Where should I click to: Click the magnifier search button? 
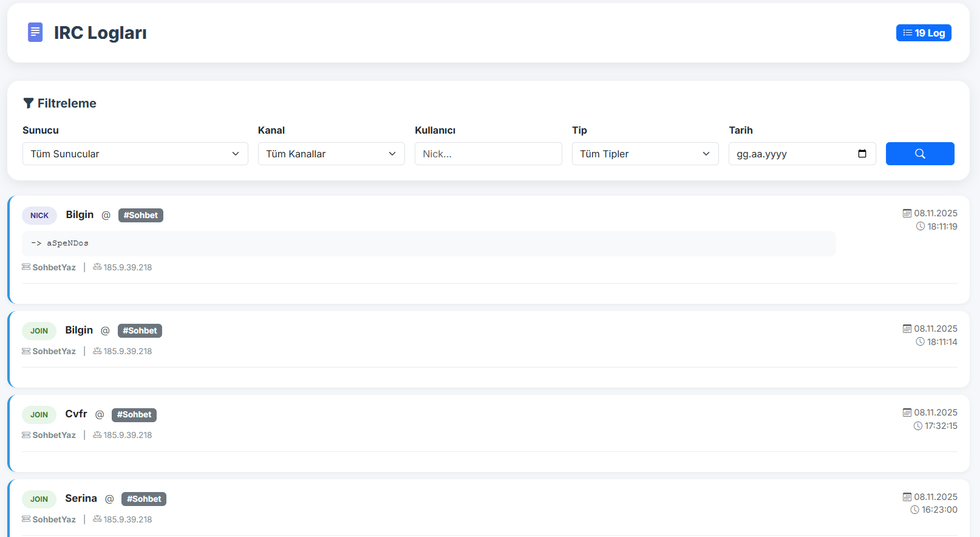(919, 154)
